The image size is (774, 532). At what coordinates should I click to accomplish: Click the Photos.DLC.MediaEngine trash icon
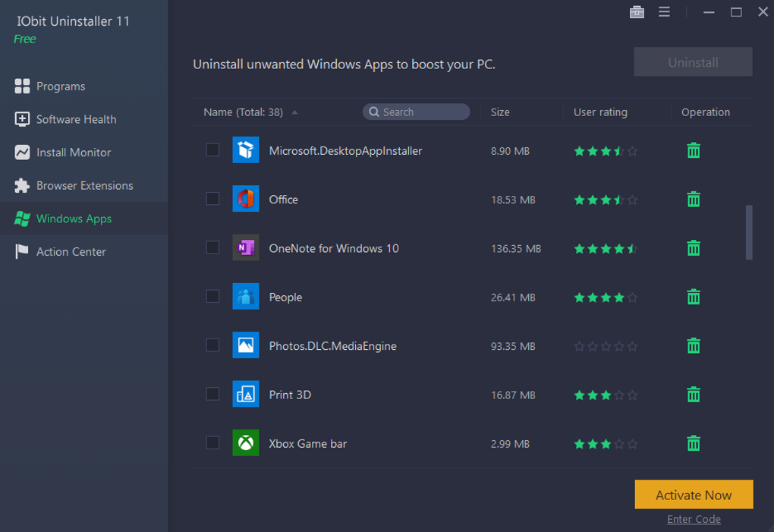[x=694, y=346]
